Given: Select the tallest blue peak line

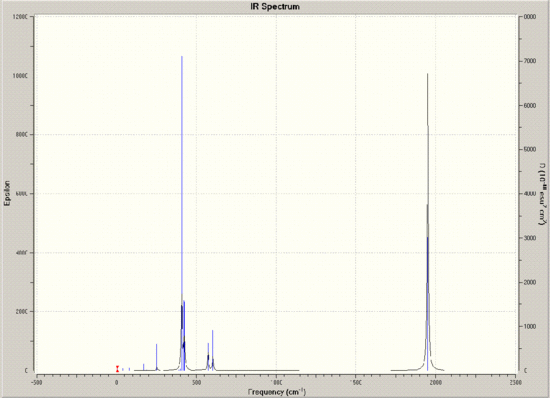Looking at the screenshot, I should pyautogui.click(x=182, y=213).
